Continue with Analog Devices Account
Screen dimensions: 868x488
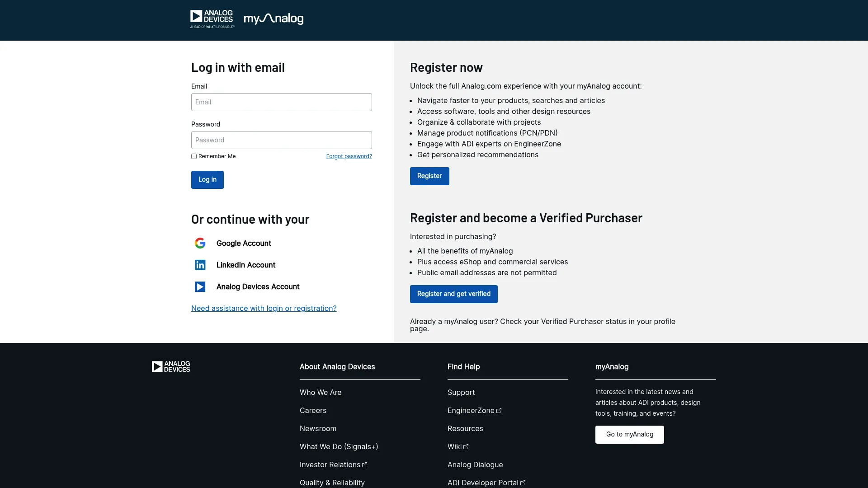258,286
